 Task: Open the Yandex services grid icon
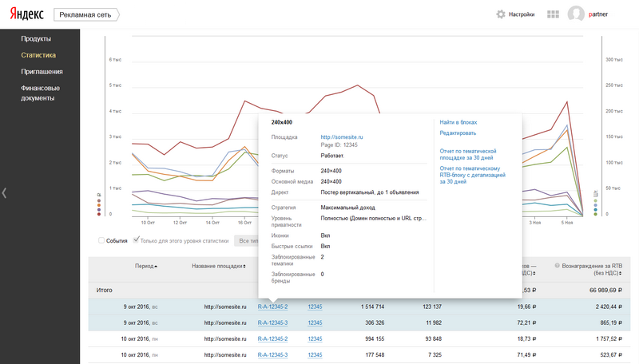(553, 14)
